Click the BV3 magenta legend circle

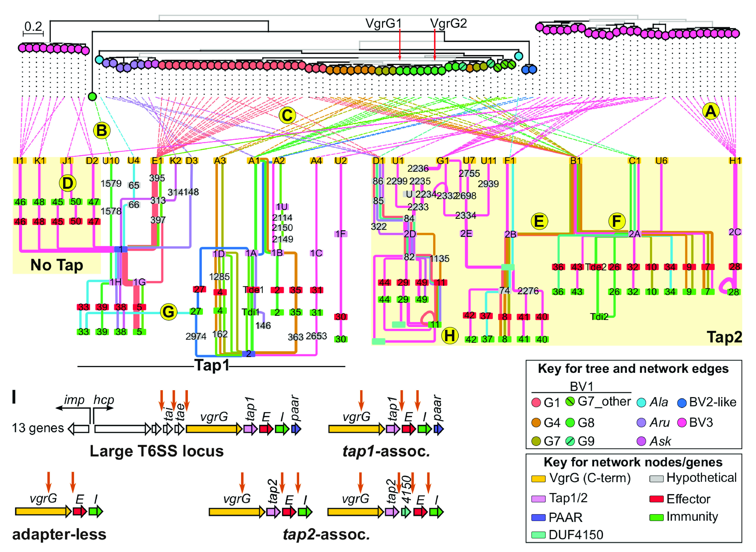[x=681, y=422]
